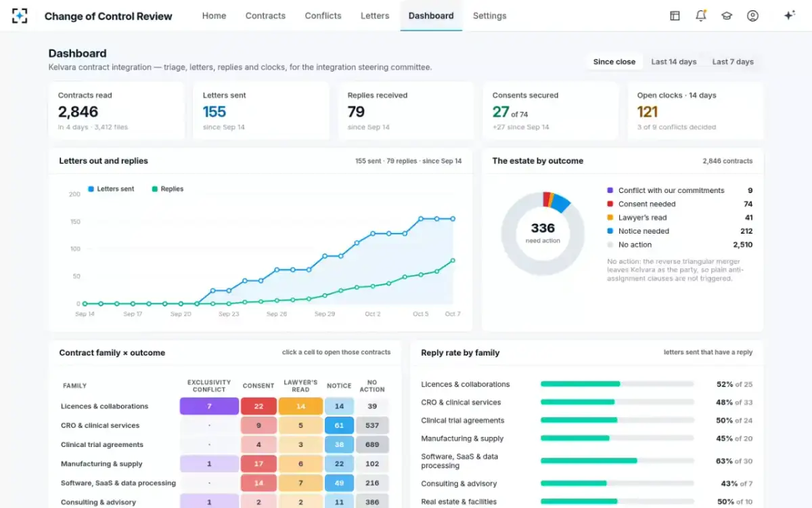
Task: Open Software, SaaS no action cell 216
Action: pyautogui.click(x=372, y=483)
